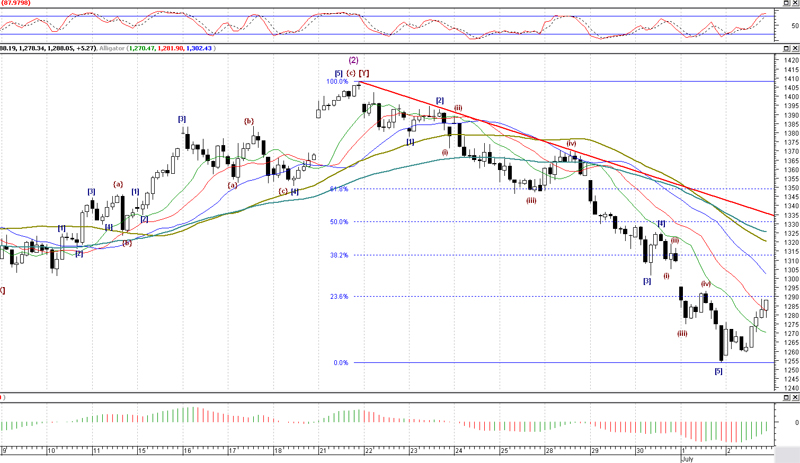Select the 61.8% Fibonacci retracement label
The height and width of the screenshot is (463, 800).
coord(338,188)
